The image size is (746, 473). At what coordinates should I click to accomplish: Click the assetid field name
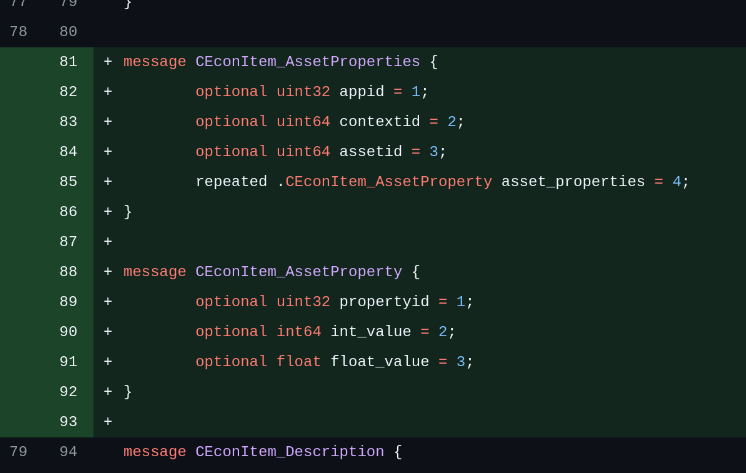click(370, 152)
